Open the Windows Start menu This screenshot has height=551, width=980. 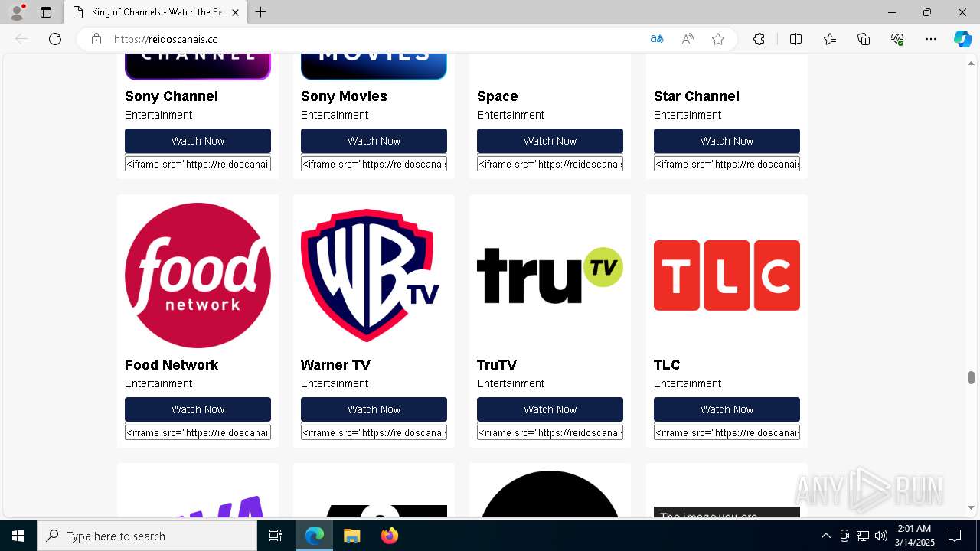click(x=18, y=536)
